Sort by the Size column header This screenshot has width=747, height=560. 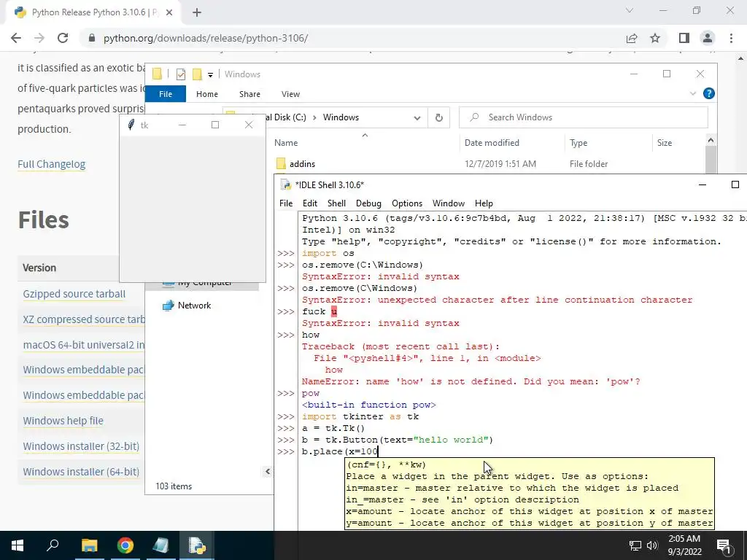tap(665, 143)
